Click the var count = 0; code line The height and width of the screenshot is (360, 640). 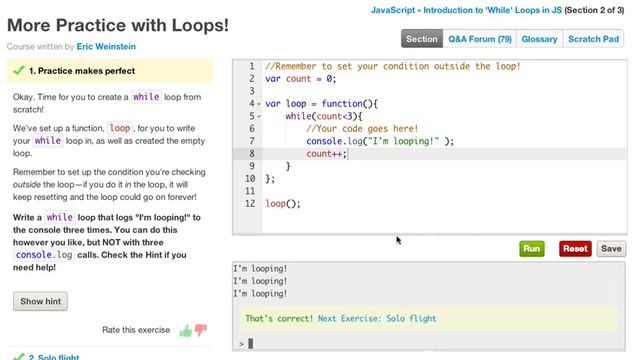coord(301,79)
